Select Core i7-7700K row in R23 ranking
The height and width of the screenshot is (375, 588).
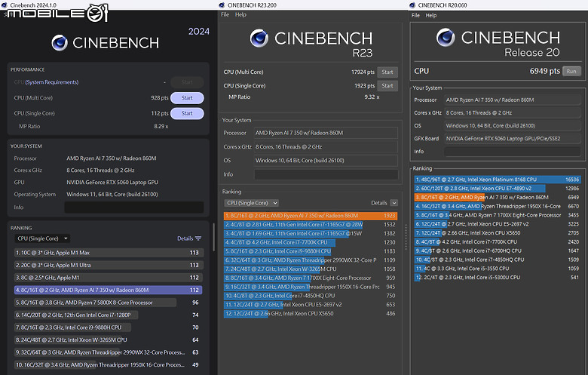[311, 242]
